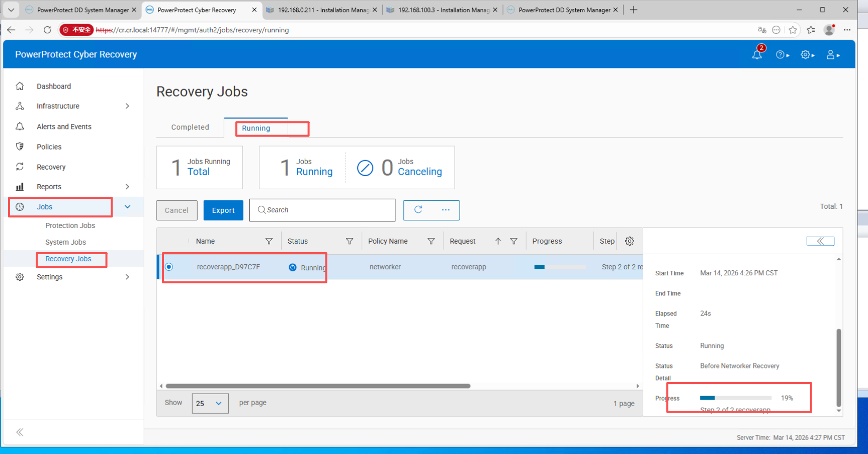Click the not-secure warning badge

pyautogui.click(x=76, y=30)
